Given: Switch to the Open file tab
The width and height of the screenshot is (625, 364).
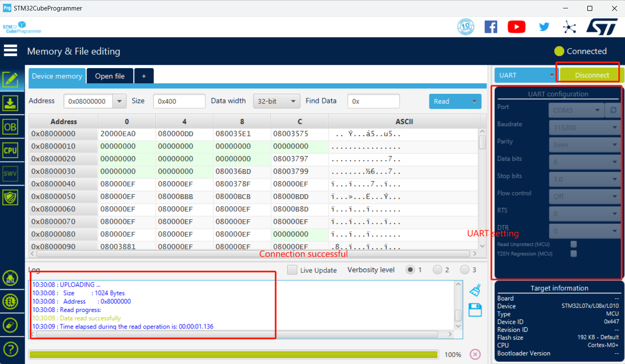Looking at the screenshot, I should (x=110, y=76).
